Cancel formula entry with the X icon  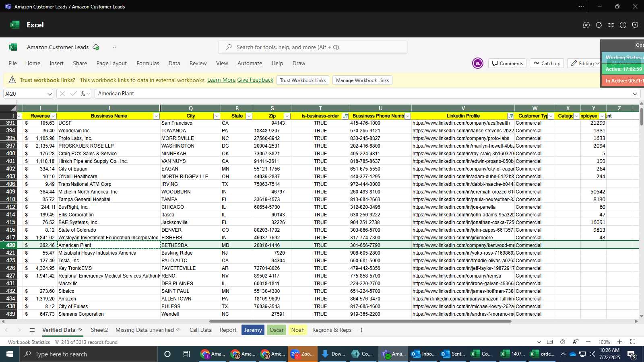(x=62, y=94)
